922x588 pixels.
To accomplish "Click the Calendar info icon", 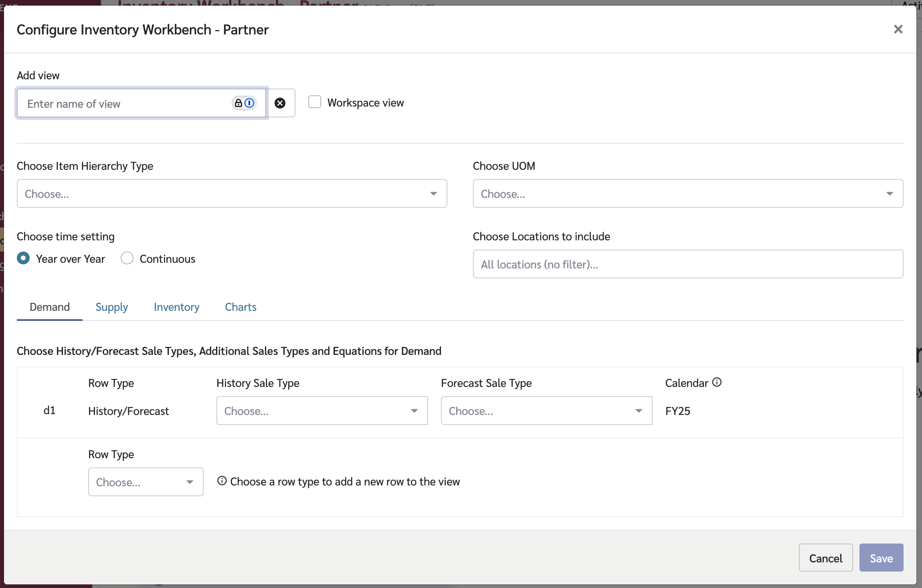I will click(717, 383).
